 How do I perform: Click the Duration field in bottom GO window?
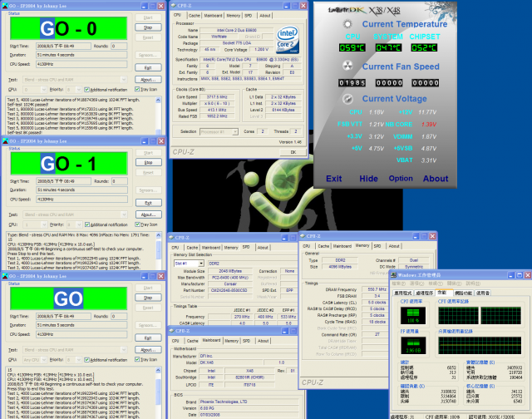81,325
